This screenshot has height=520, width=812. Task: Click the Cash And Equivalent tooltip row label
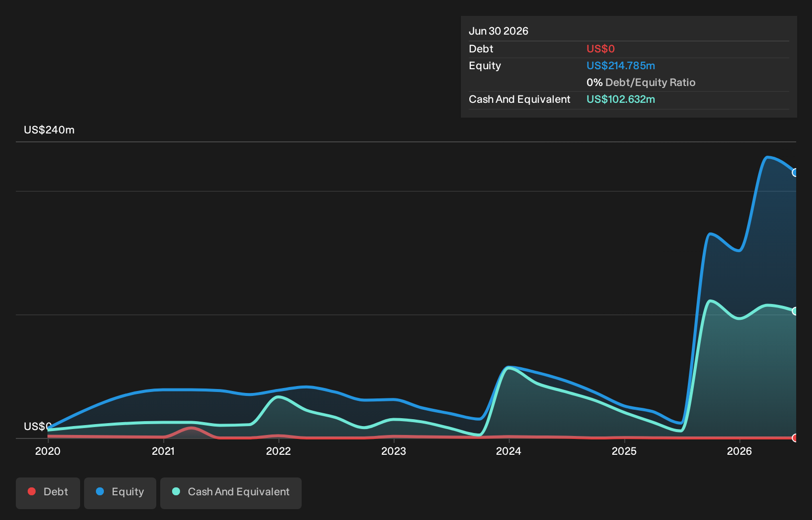tap(519, 99)
